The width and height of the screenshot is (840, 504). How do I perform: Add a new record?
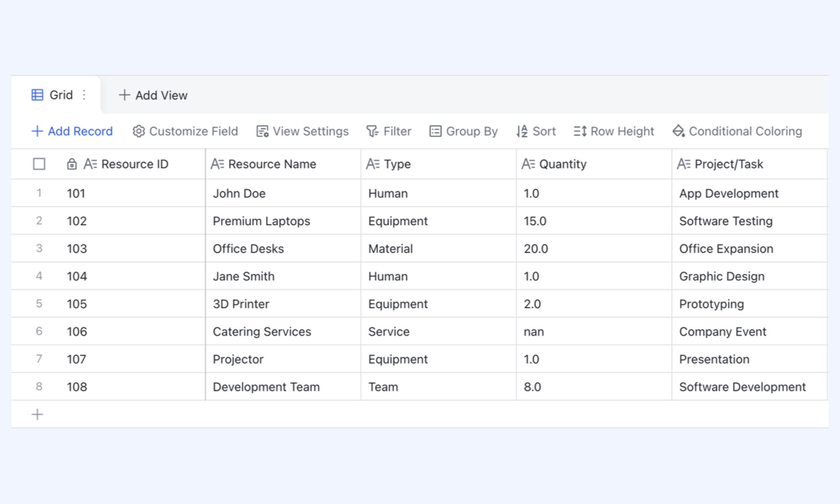(x=72, y=131)
